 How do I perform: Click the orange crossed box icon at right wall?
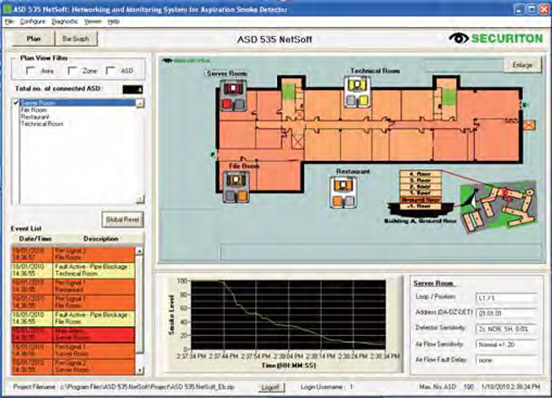click(529, 125)
